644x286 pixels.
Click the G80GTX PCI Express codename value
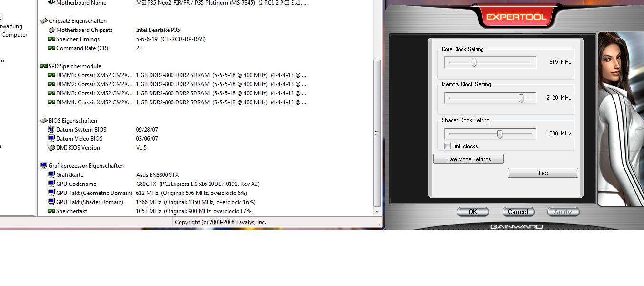tap(198, 184)
